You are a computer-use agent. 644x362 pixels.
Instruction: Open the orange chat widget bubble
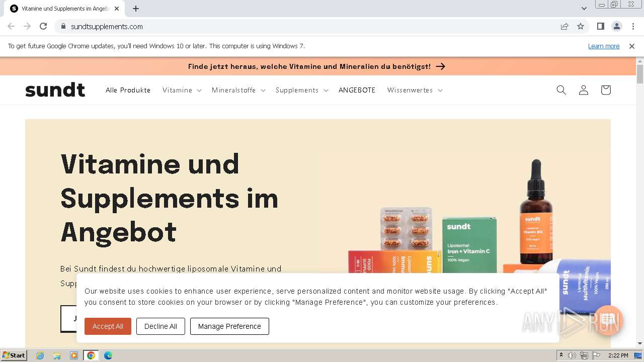coord(608,320)
